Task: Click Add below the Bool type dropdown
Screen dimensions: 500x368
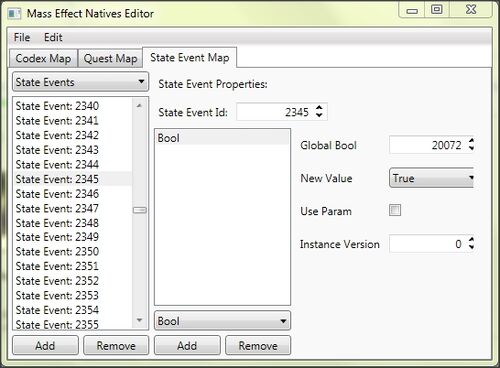Action: 187,346
